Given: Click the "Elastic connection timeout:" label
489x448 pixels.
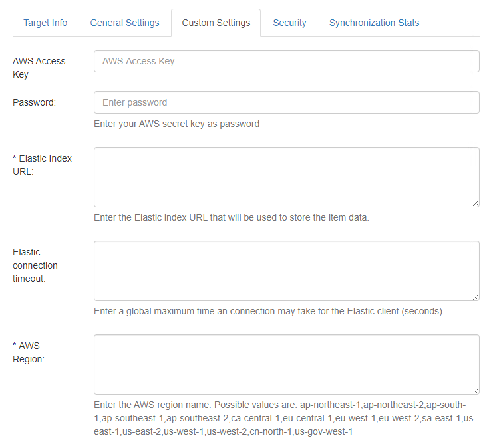Looking at the screenshot, I should click(35, 265).
